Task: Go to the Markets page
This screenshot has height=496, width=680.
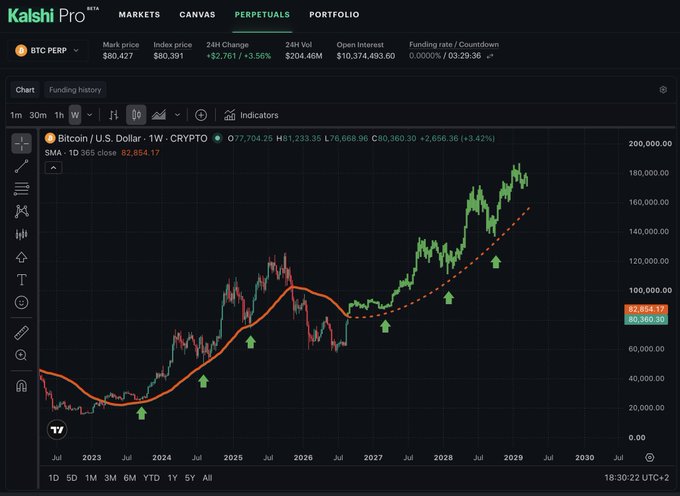Action: (139, 14)
